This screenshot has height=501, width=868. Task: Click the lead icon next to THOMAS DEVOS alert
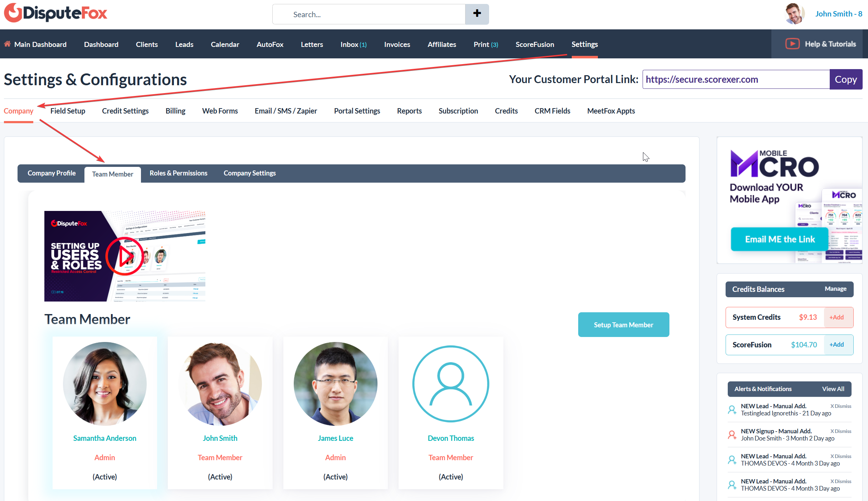point(732,459)
